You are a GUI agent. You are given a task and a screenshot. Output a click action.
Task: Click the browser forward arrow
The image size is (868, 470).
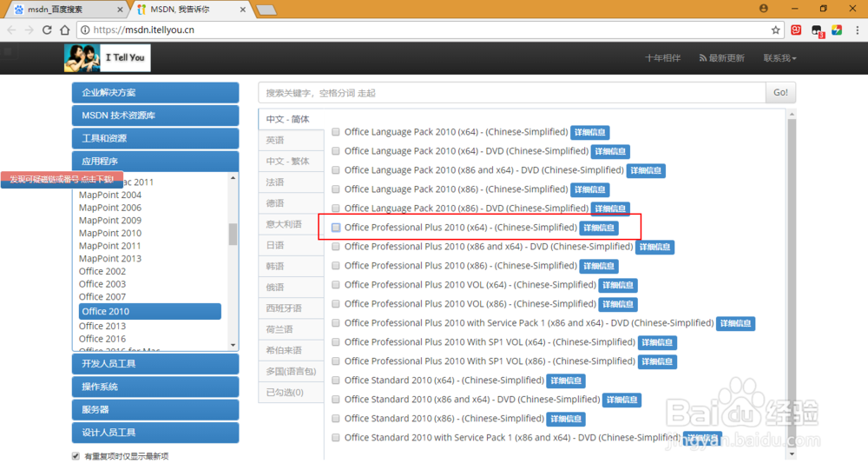point(29,30)
